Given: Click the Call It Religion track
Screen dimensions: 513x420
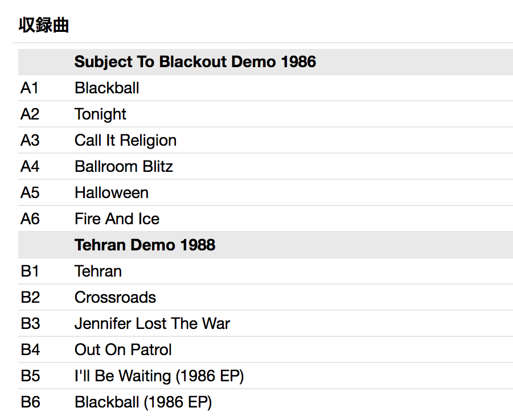Looking at the screenshot, I should tap(125, 141).
